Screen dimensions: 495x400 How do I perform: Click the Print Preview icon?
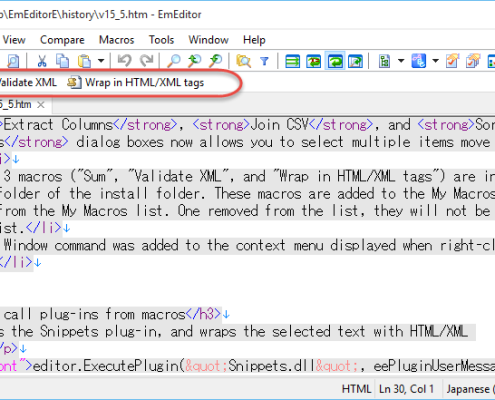click(x=13, y=61)
